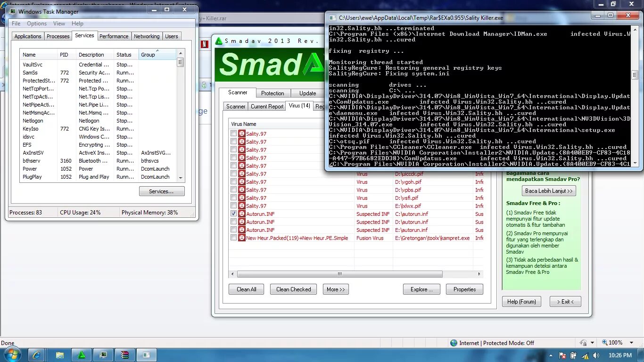Click the Services... button

pos(162,191)
